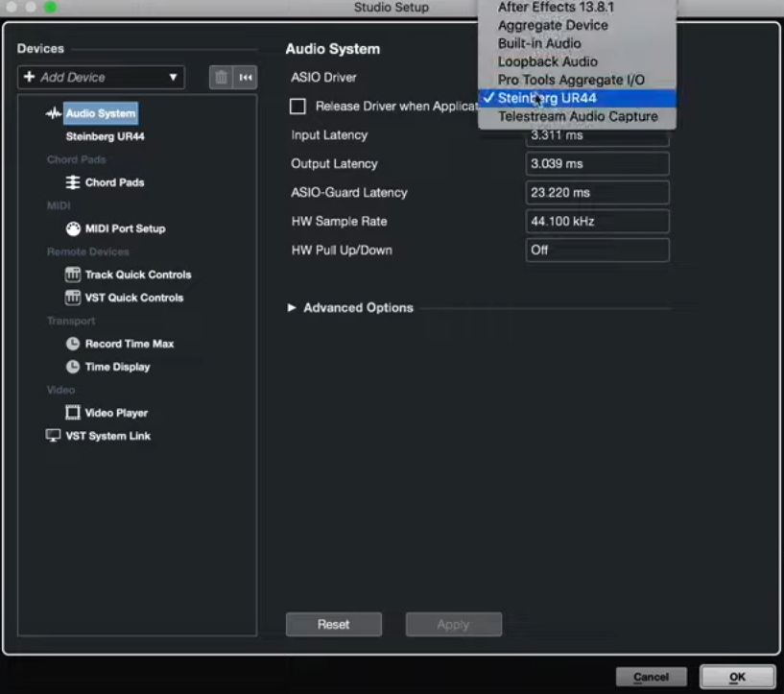Expand Advanced Options disclosure triangle
Image resolution: width=784 pixels, height=694 pixels.
(292, 307)
